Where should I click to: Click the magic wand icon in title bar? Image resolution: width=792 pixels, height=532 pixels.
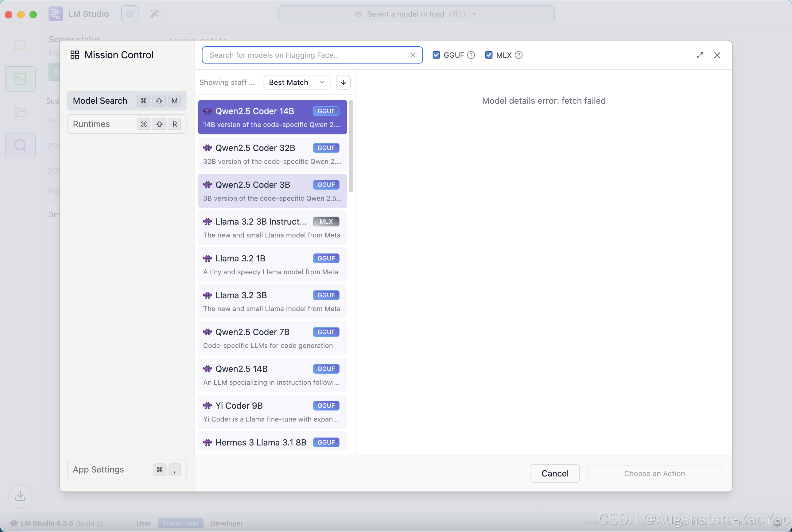154,14
